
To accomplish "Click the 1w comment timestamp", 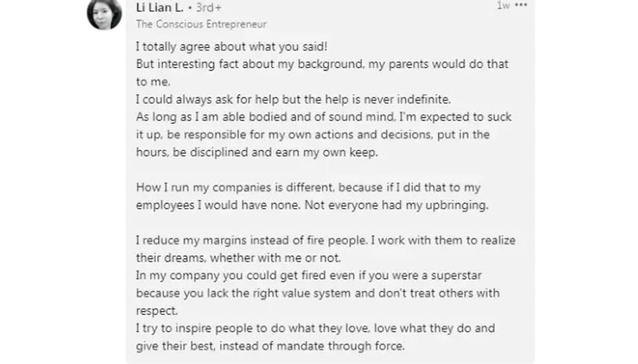I will coord(503,5).
